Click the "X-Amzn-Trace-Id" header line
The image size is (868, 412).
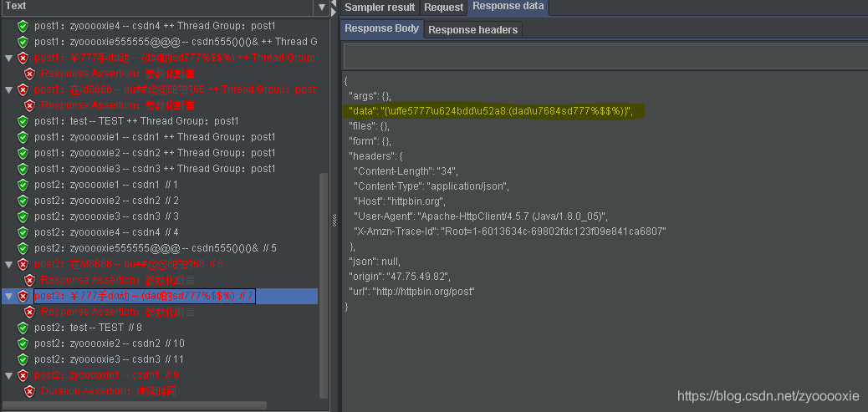pyautogui.click(x=510, y=231)
